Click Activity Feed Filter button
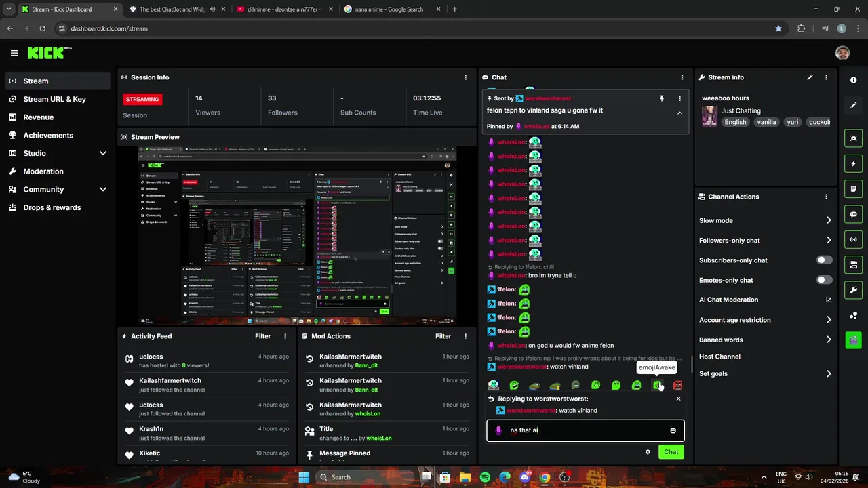Screen dimensions: 868x488 tap(262, 336)
